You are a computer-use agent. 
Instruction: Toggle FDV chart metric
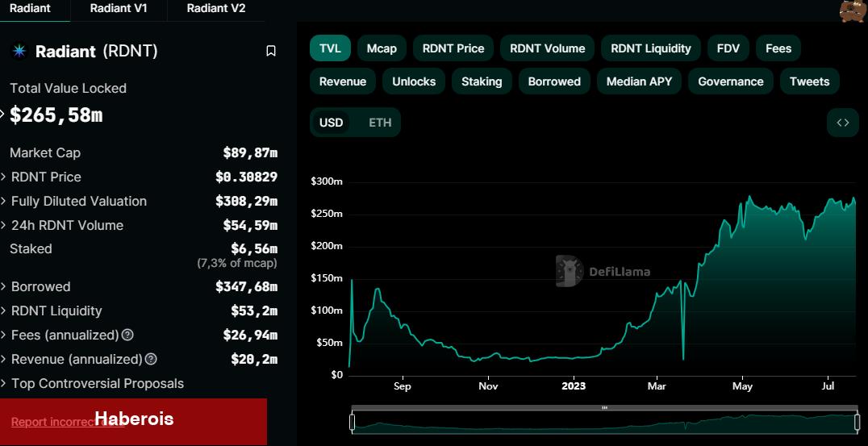pyautogui.click(x=728, y=48)
